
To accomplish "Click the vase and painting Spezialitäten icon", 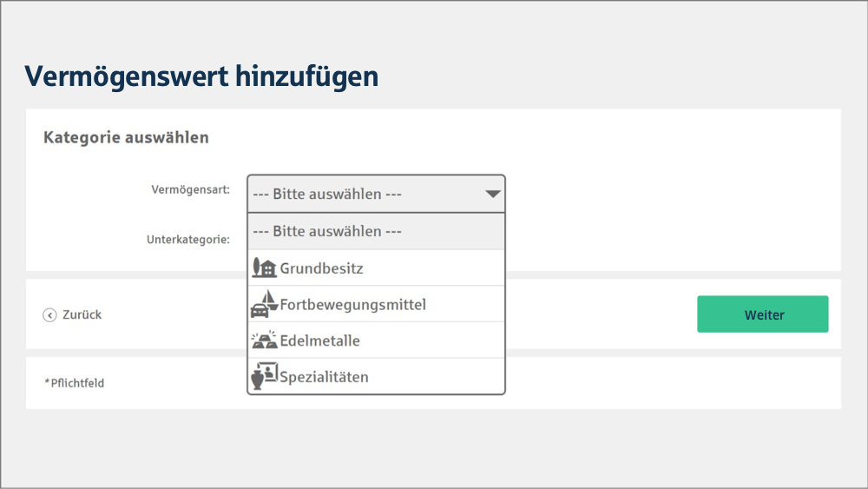I will tap(264, 376).
